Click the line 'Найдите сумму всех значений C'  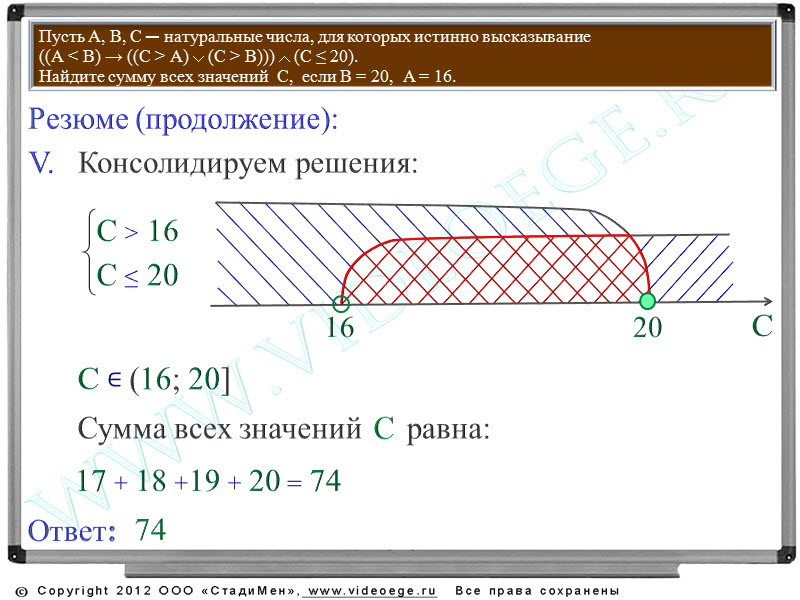(x=247, y=77)
